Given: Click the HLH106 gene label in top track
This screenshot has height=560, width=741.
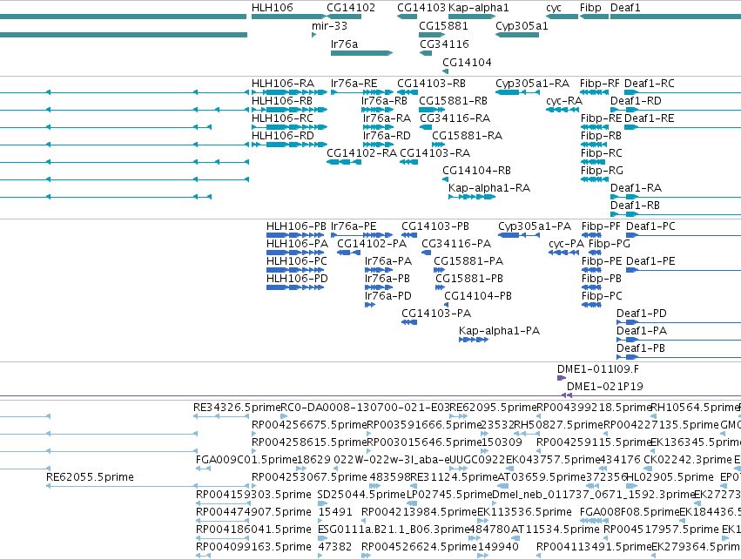Looking at the screenshot, I should tap(273, 8).
